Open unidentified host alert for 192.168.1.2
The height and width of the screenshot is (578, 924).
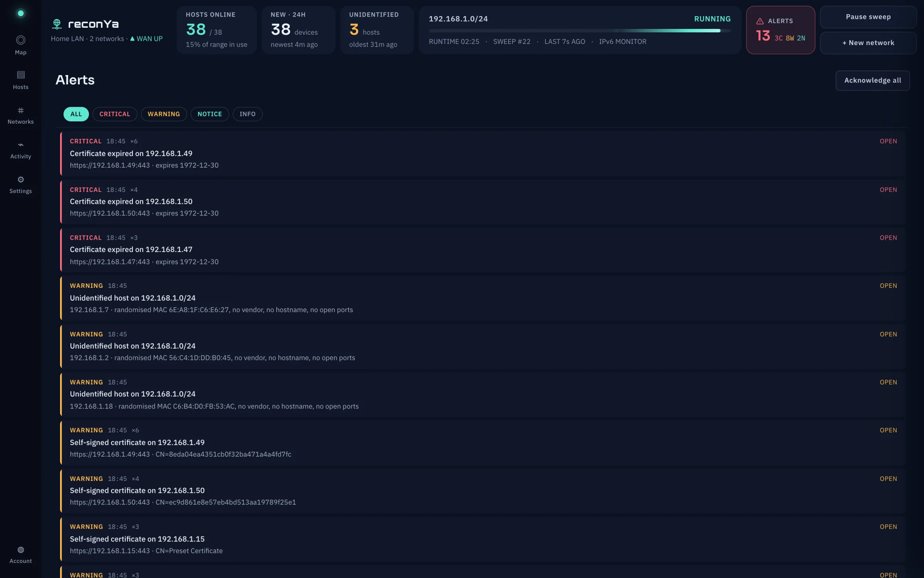pos(483,346)
